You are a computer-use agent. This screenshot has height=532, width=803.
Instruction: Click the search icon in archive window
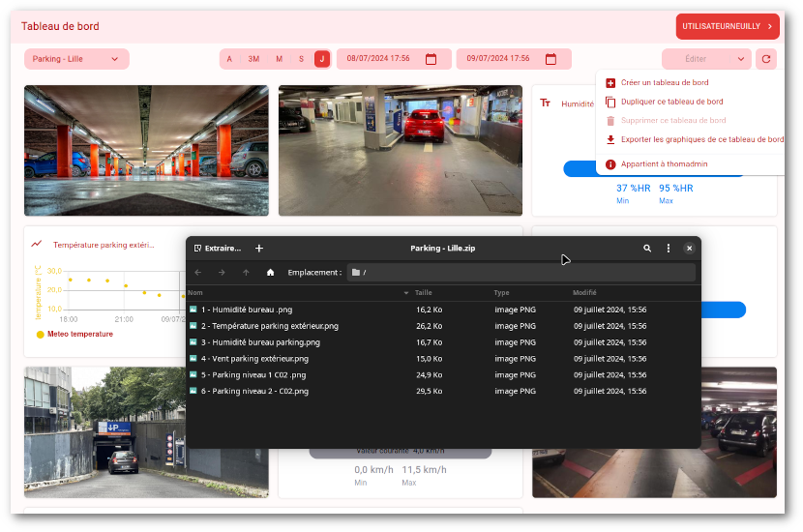point(647,249)
